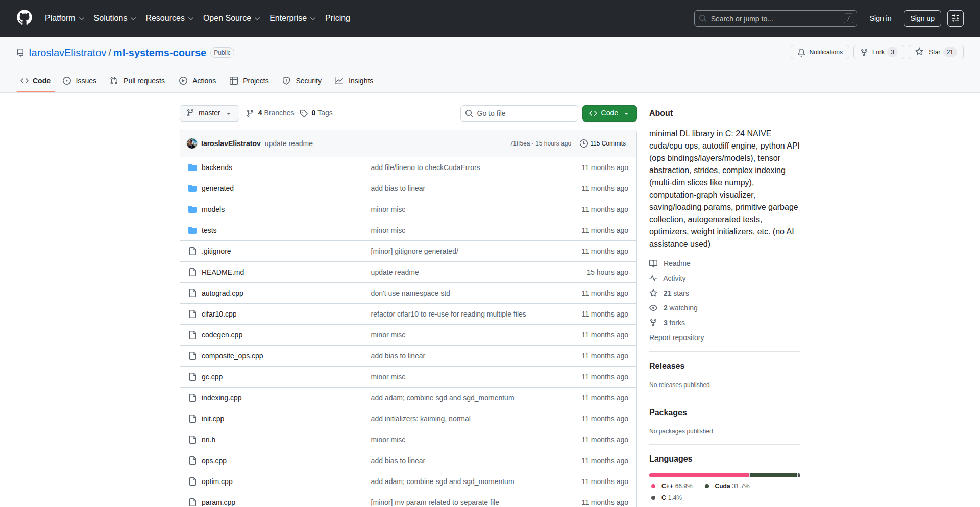Open the command palette icon button
980x507 pixels.
(x=955, y=18)
